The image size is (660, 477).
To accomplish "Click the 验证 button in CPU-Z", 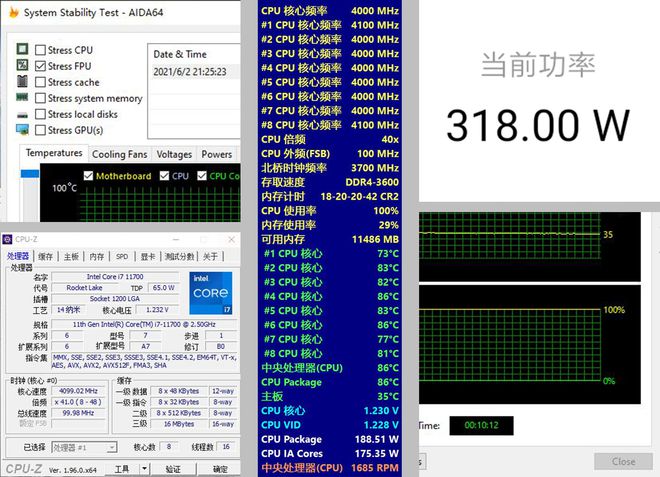I will pyautogui.click(x=173, y=469).
